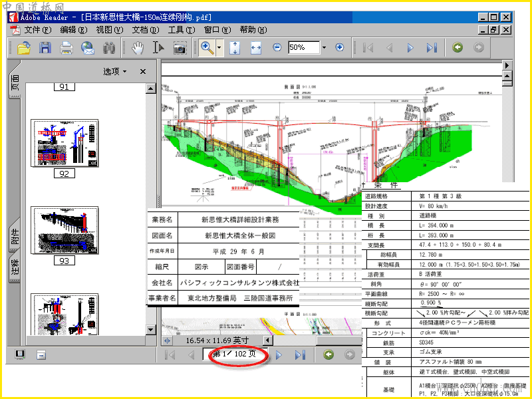Open the 视图(V) menu
532x399 pixels.
(109, 30)
